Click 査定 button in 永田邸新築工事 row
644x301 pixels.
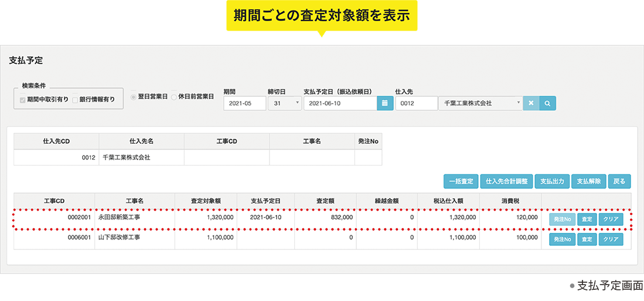coord(587,219)
